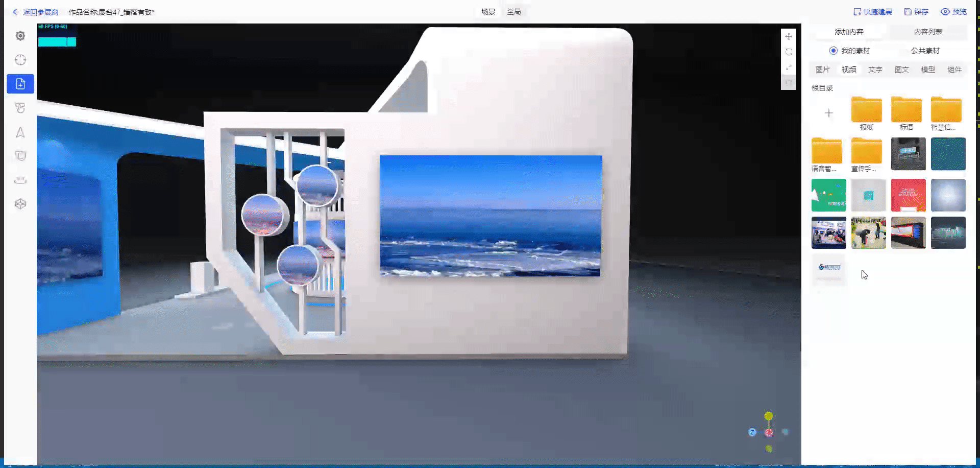Click the yellow Y axis gizmo handle

tap(769, 416)
